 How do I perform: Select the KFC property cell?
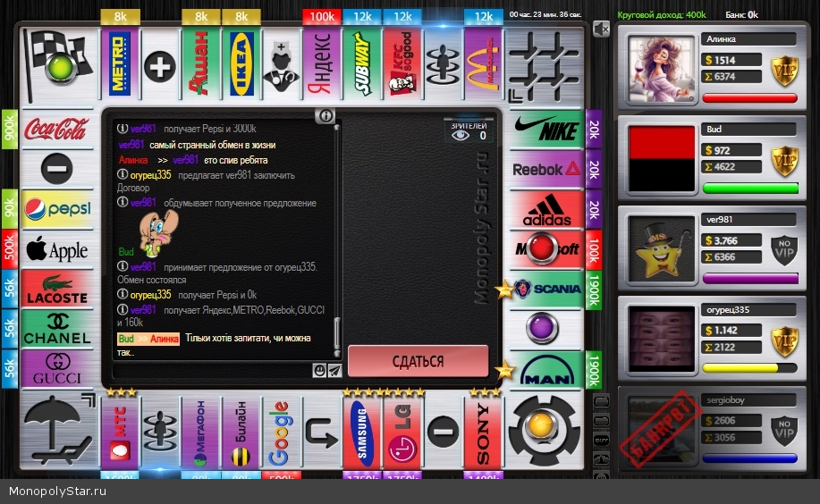(402, 63)
